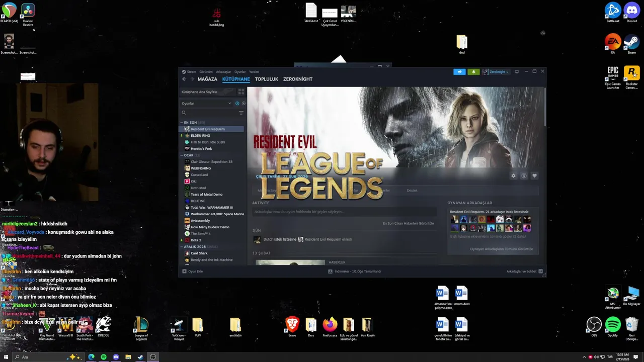
Task: Open the ZEROKNIGHT profile tab
Action: pos(298,79)
